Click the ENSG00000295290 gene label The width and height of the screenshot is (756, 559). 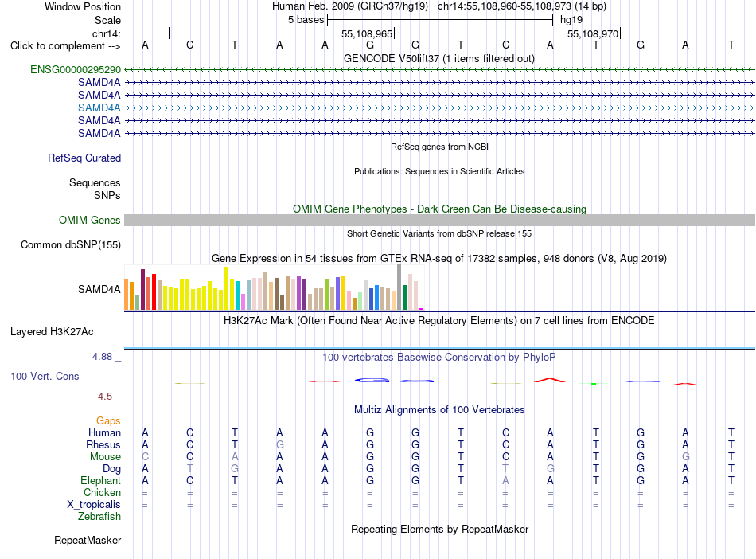tap(76, 70)
